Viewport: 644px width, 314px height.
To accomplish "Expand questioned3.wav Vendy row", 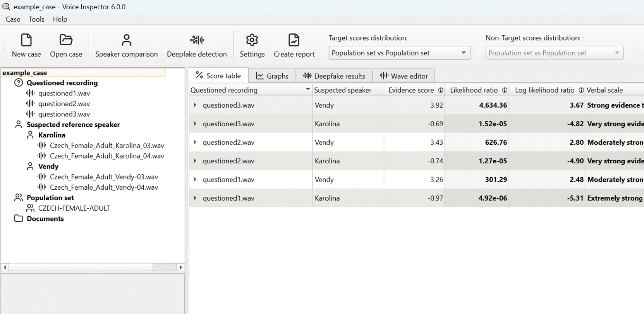I will (195, 105).
